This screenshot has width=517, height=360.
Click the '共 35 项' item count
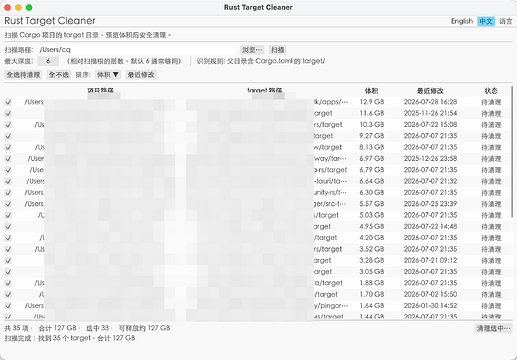click(x=16, y=328)
